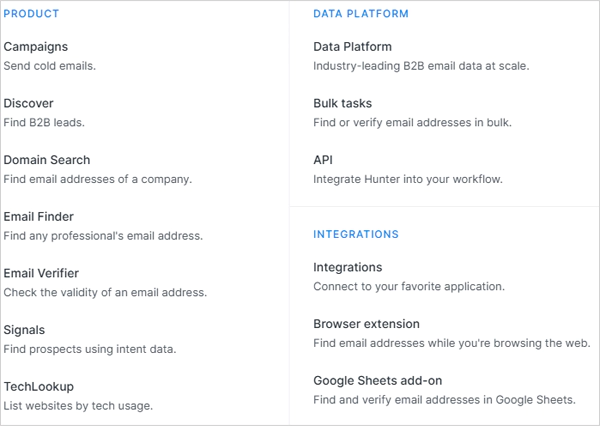Open the API menu link
The width and height of the screenshot is (600, 426).
click(323, 160)
